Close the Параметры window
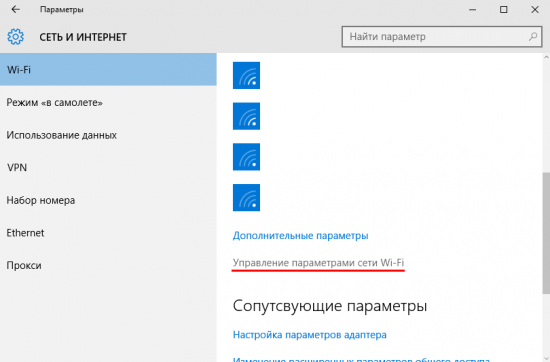Screen dimensions: 550x362 pos(535,9)
